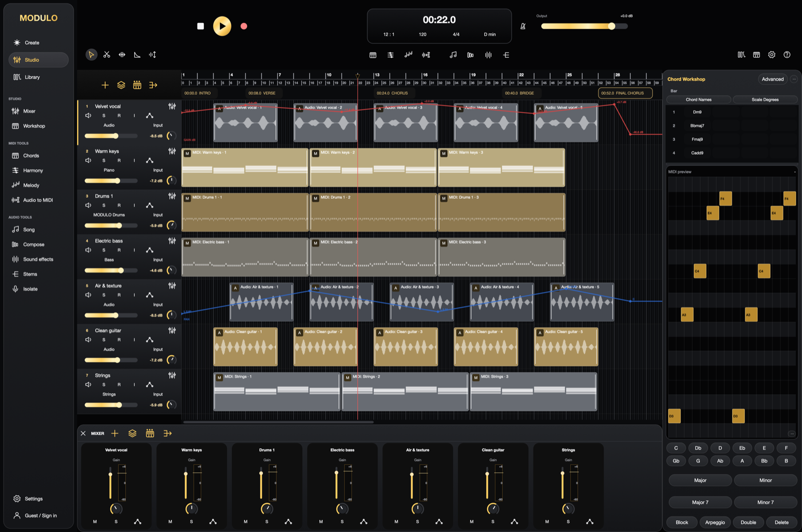Select the scissors split tool
This screenshot has width=802, height=532.
point(107,55)
